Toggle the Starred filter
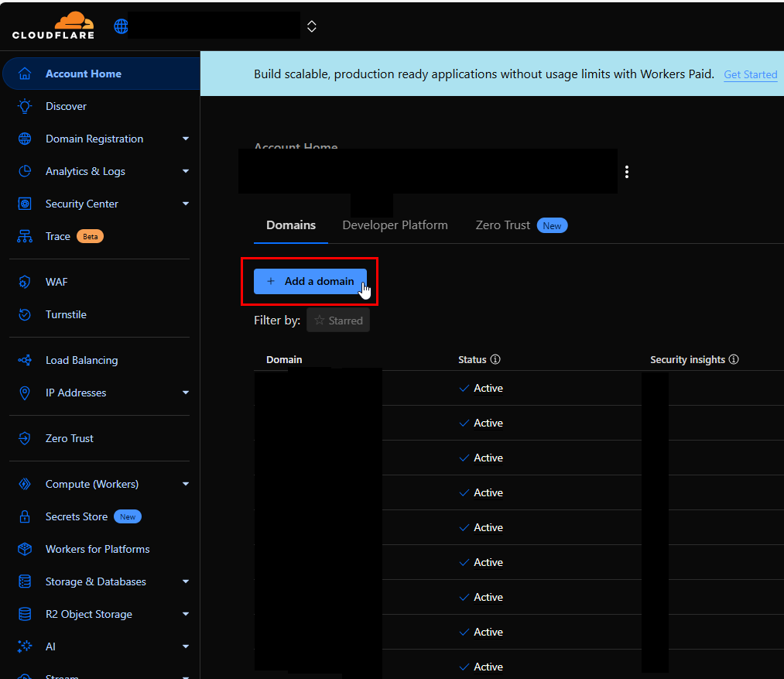 [338, 321]
